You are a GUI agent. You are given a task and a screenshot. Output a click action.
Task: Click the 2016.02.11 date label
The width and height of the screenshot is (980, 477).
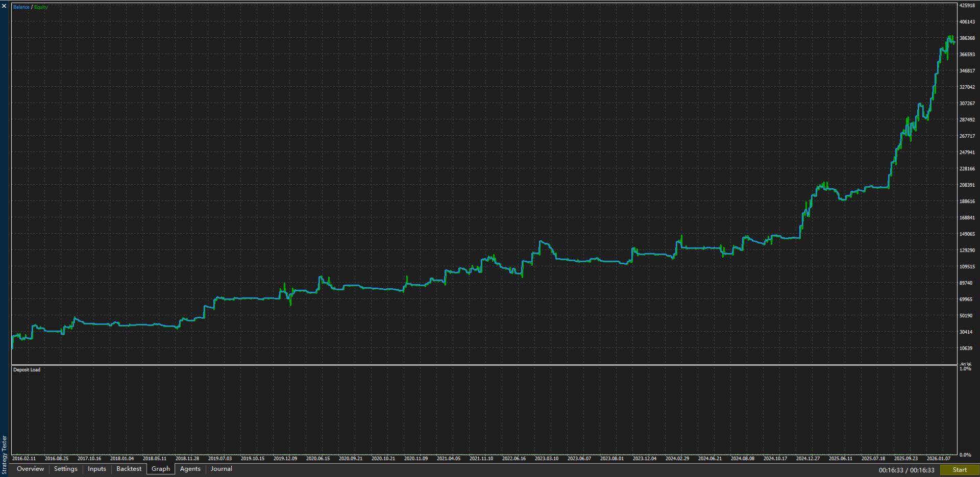tap(24, 459)
